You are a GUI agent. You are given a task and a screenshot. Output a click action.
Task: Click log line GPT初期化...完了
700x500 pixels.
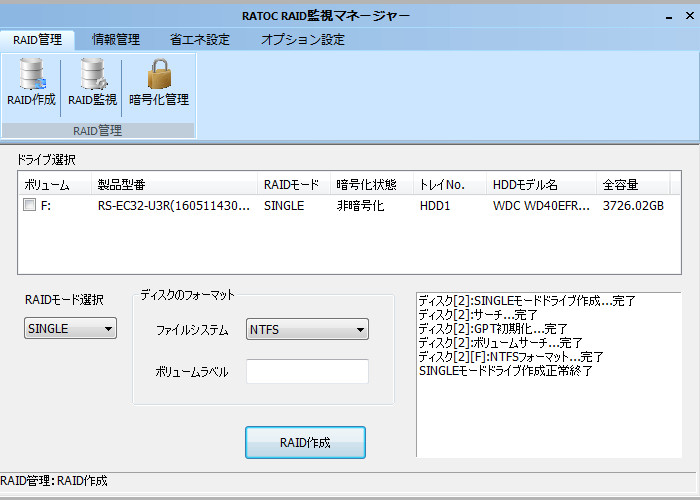[x=493, y=329]
